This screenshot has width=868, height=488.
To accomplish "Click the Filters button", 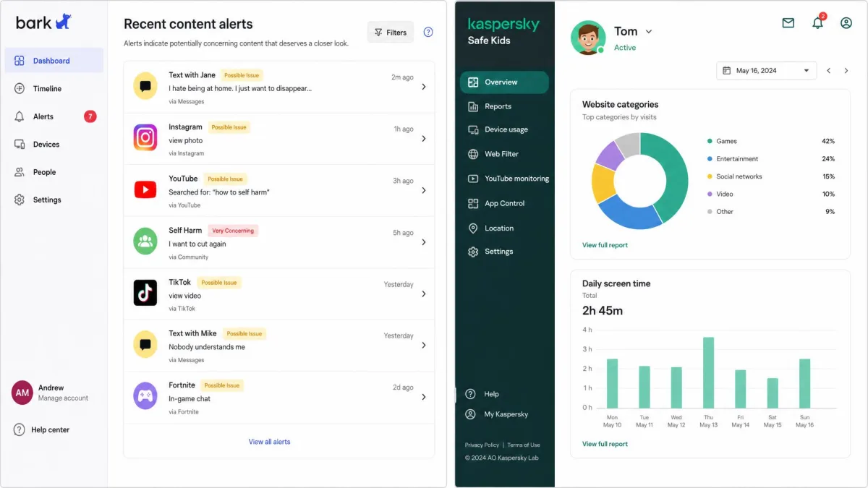I will (x=391, y=32).
